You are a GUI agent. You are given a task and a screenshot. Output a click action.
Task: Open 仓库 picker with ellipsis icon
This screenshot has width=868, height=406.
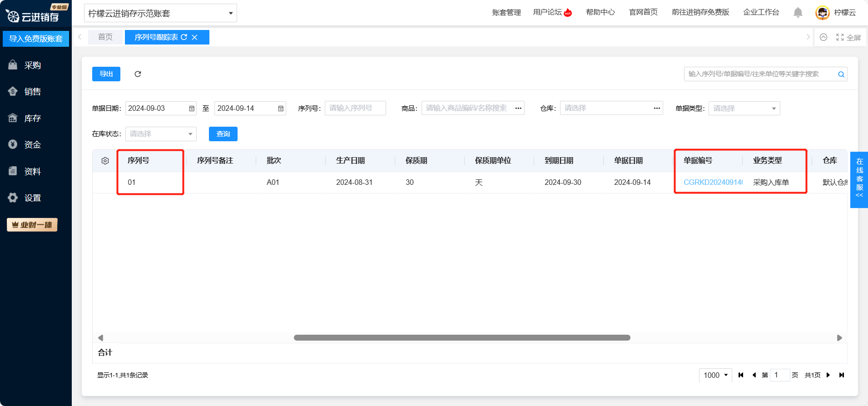click(657, 108)
